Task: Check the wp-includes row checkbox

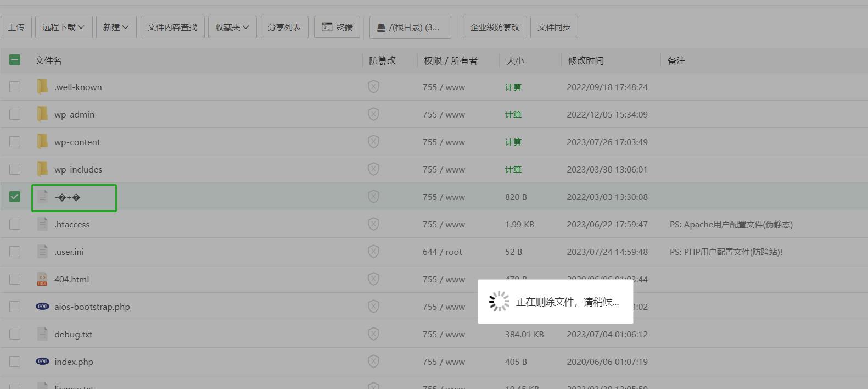Action: (15, 169)
